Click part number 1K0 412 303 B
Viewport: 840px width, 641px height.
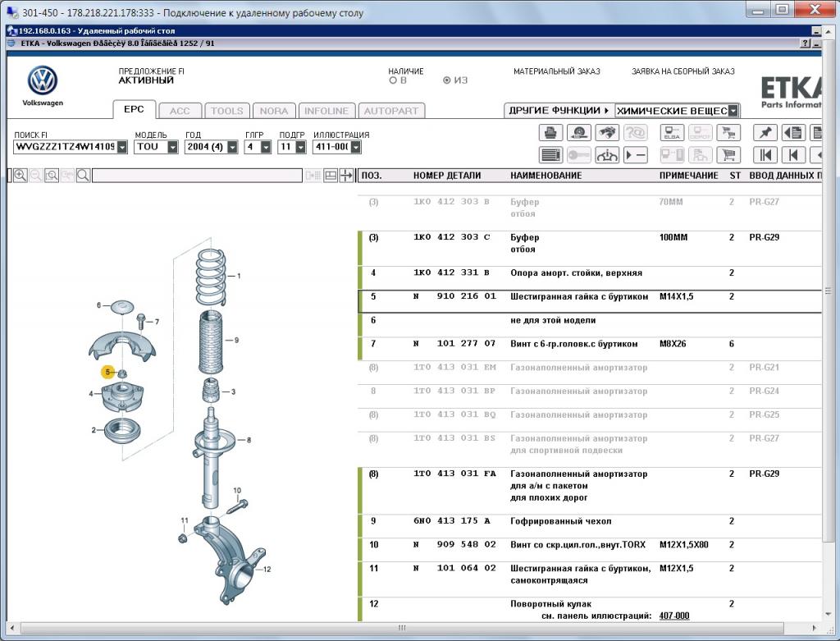[x=452, y=202]
